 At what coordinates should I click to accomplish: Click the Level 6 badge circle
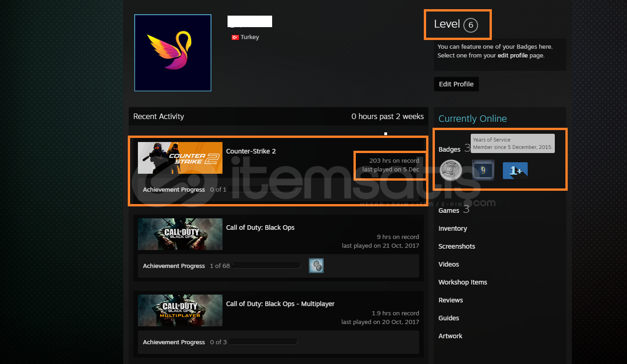pyautogui.click(x=470, y=25)
